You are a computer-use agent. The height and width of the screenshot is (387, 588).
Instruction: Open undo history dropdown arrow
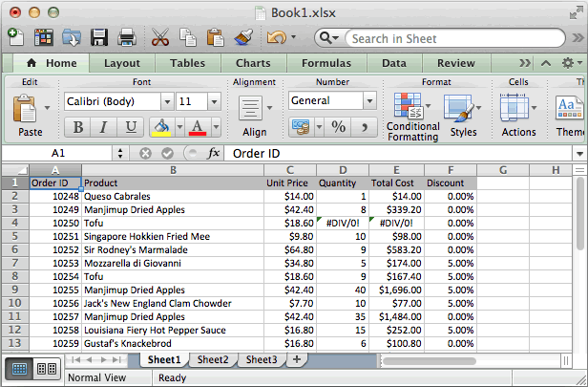(293, 36)
